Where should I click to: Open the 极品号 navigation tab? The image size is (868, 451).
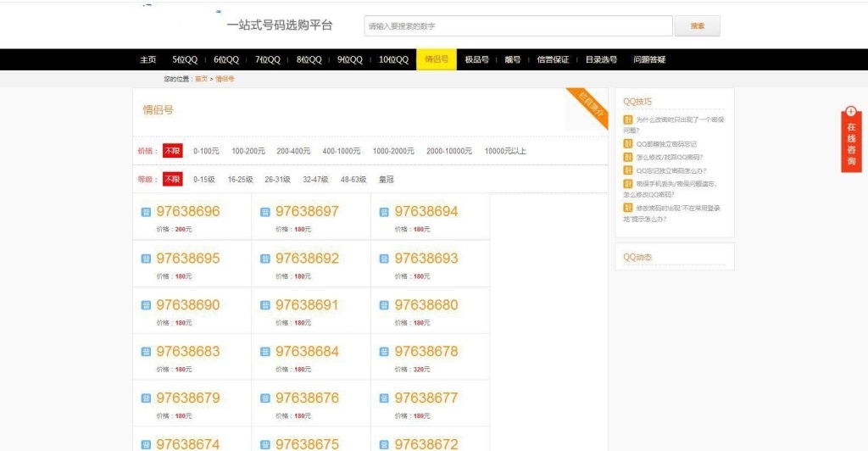tap(476, 60)
